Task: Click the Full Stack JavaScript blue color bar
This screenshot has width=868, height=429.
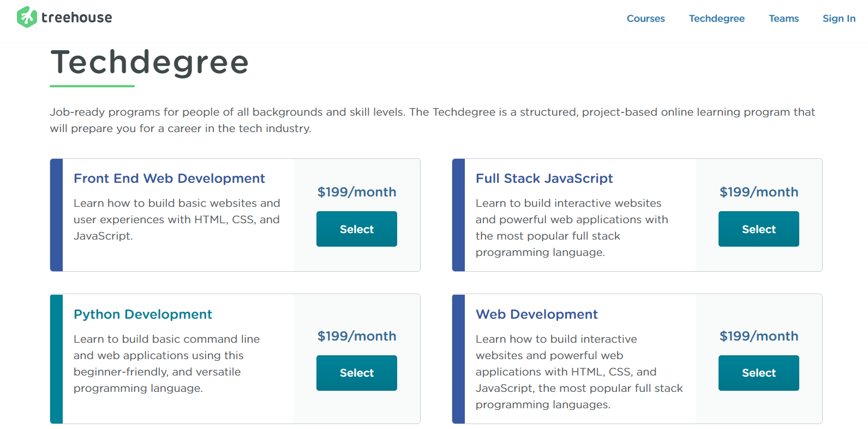Action: click(x=459, y=215)
